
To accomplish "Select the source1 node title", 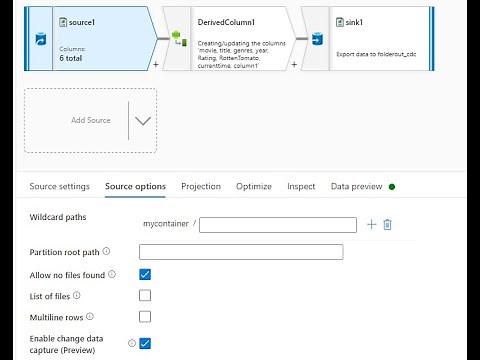I will pos(82,22).
